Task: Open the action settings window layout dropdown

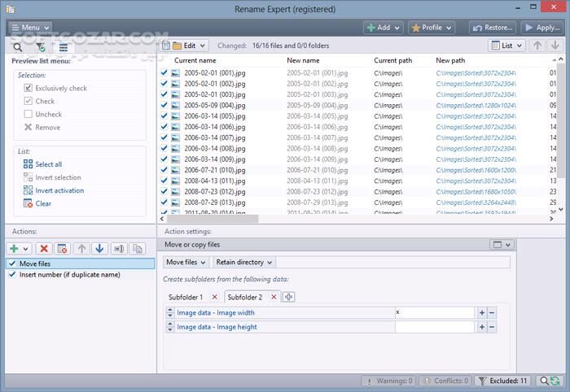Action: (502, 245)
